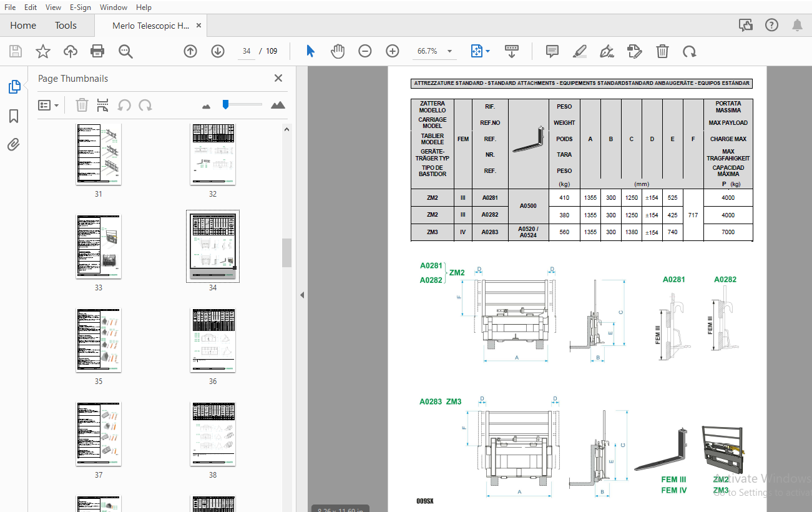
Task: Open the Find text magnifier tool
Action: (126, 51)
